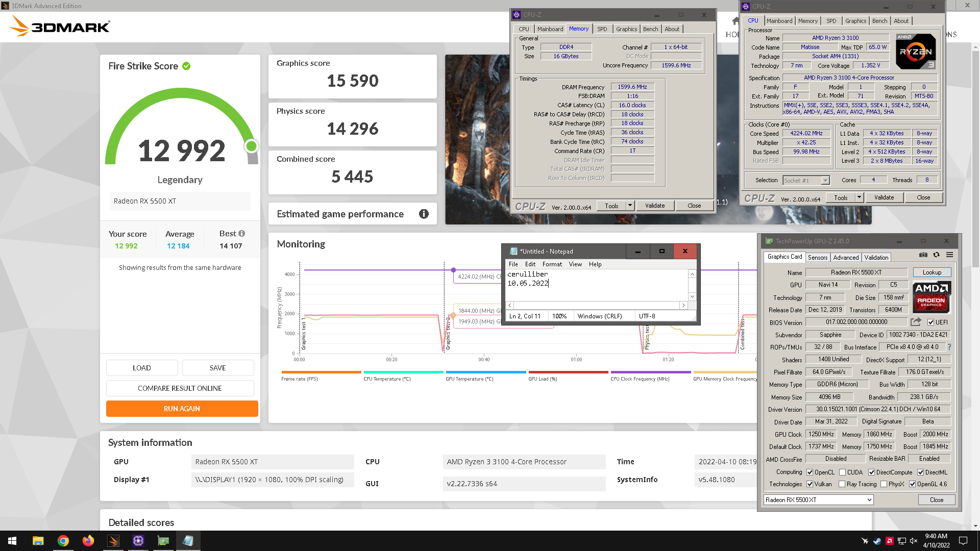This screenshot has height=551, width=980.
Task: Click the Frame rate (FPS) legend color bar
Action: (x=321, y=372)
